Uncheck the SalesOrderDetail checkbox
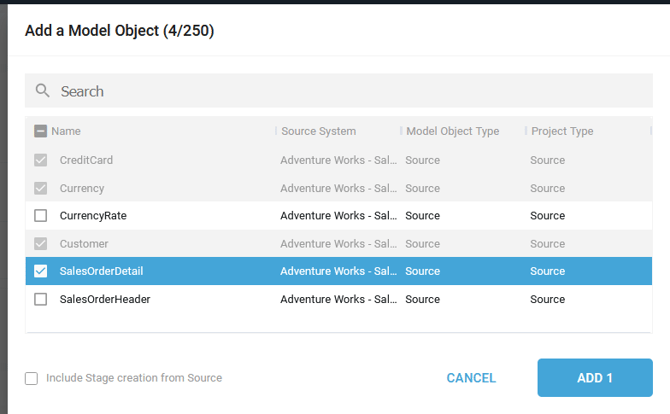Screen dimensions: 670x414 click(x=41, y=271)
